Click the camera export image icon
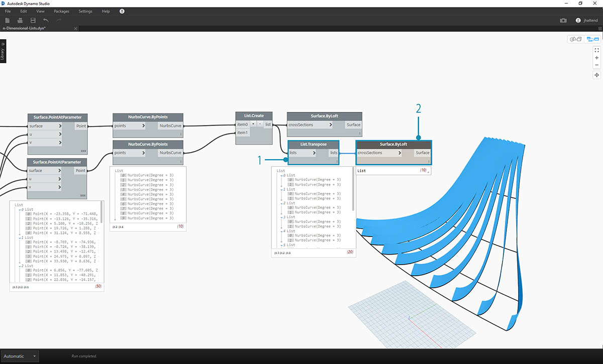The width and height of the screenshot is (603, 364). (563, 21)
